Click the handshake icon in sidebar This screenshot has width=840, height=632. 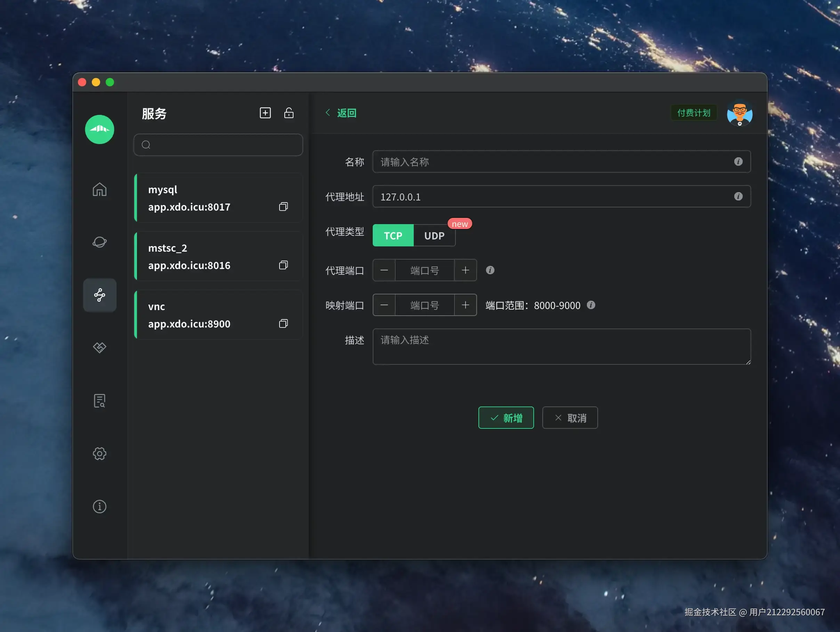coord(99,347)
